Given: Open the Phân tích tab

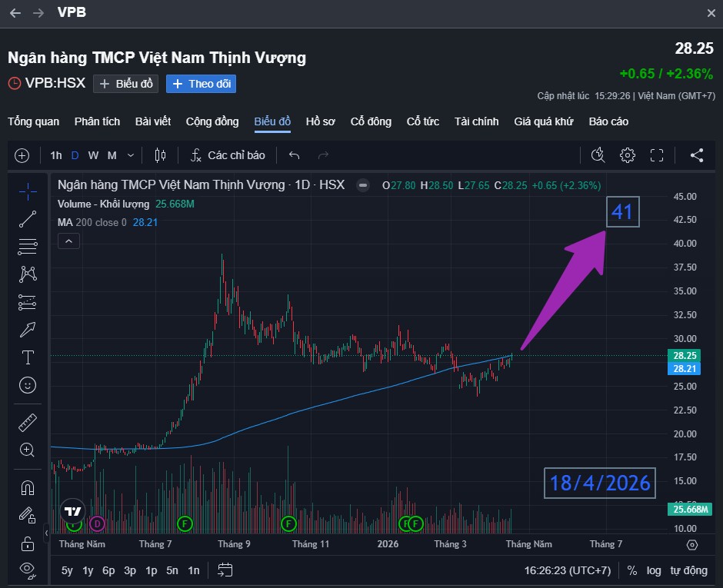Looking at the screenshot, I should click(x=97, y=121).
